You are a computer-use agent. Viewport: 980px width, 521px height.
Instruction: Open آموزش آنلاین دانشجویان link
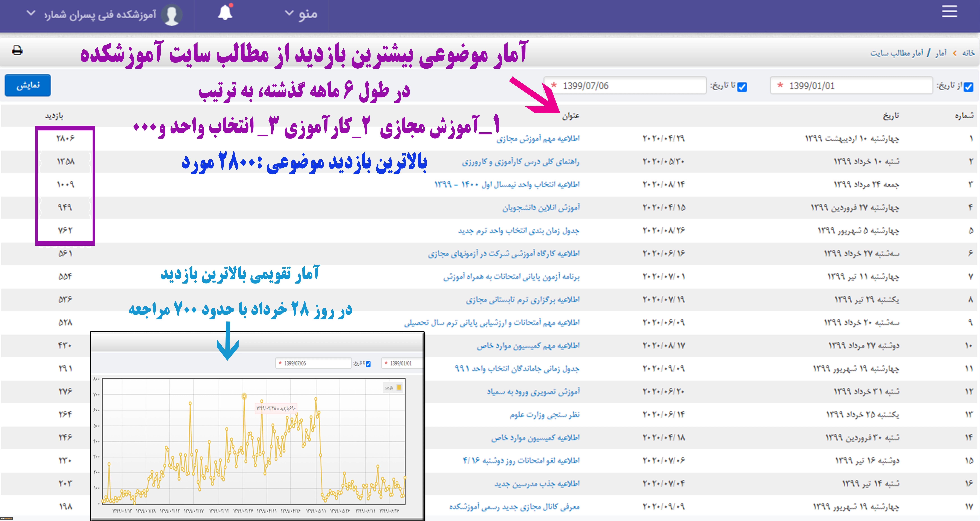[x=541, y=208]
